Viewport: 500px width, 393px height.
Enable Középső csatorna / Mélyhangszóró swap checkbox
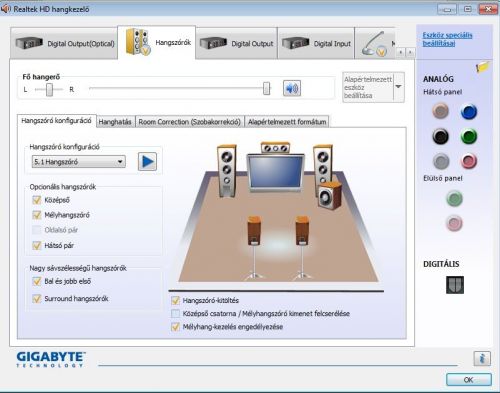(175, 314)
